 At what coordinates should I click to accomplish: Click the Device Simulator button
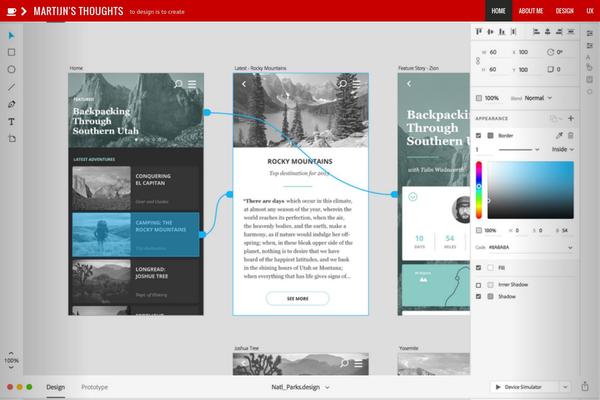pyautogui.click(x=525, y=387)
